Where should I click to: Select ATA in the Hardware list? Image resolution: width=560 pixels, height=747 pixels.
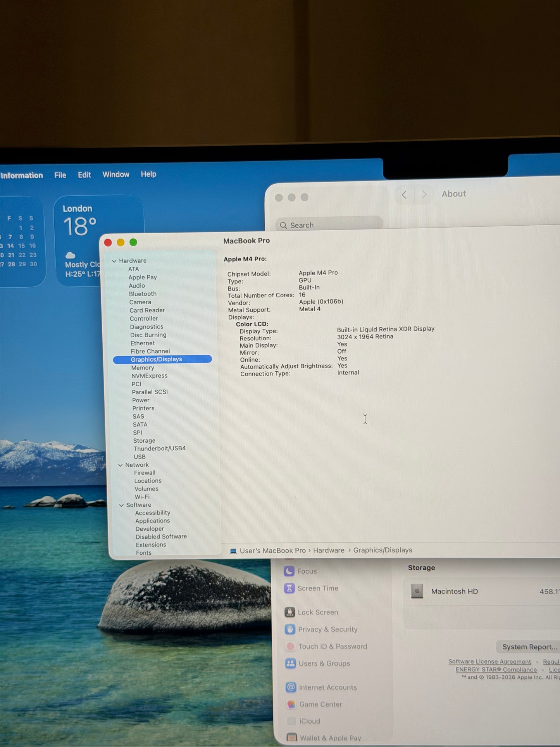(133, 269)
